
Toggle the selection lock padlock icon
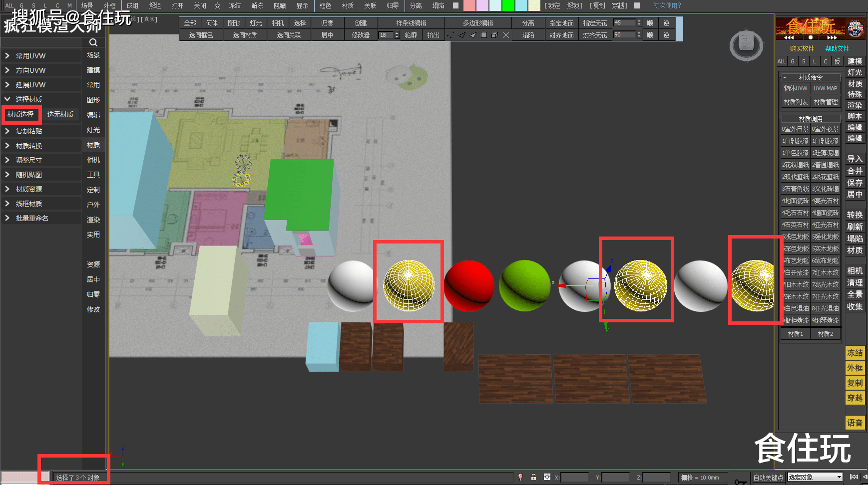[x=533, y=477]
